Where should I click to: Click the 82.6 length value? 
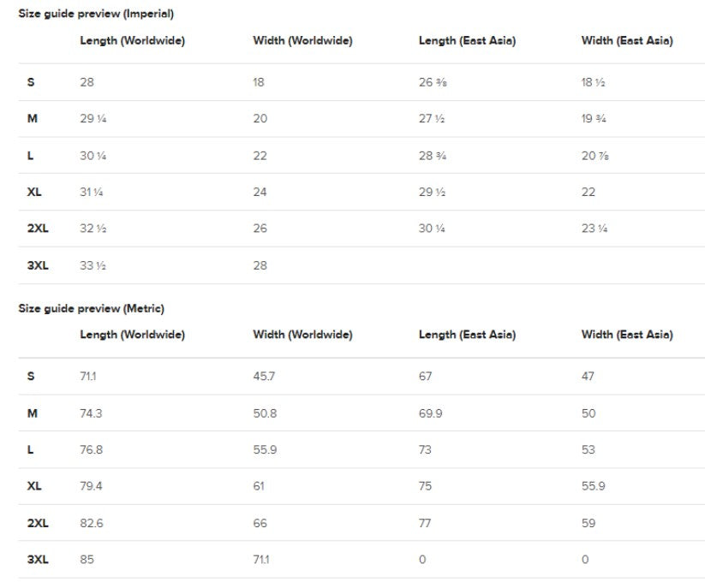click(92, 523)
